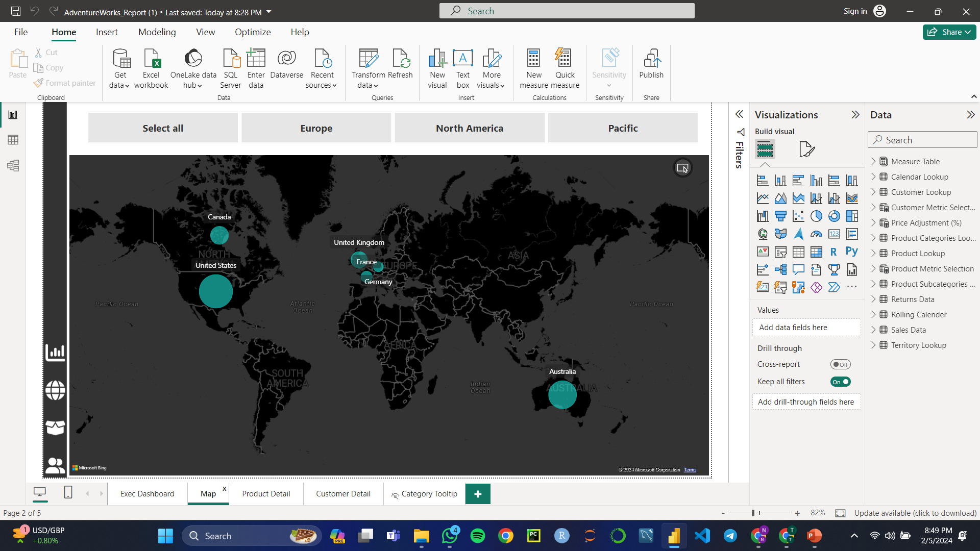
Task: Open the Modeling ribbon tab
Action: [x=157, y=32]
